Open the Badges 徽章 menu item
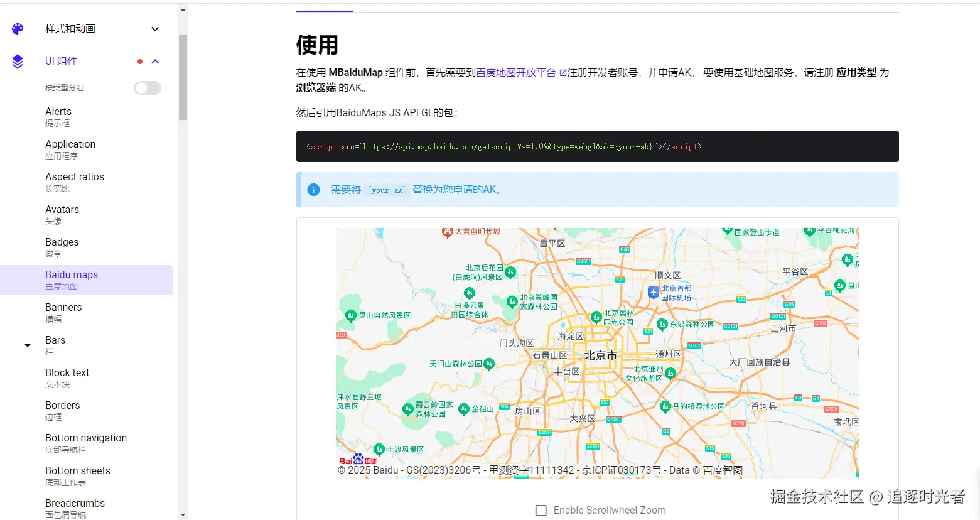This screenshot has width=980, height=520. coord(86,247)
